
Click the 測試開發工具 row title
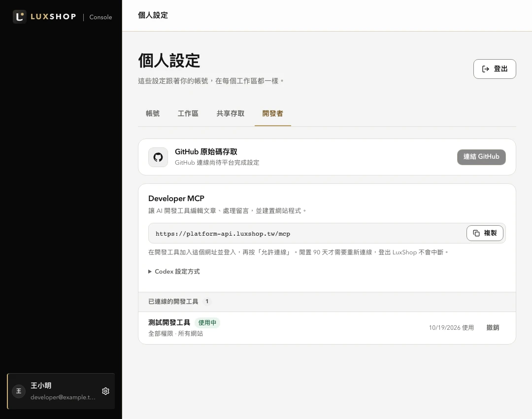[x=169, y=322]
